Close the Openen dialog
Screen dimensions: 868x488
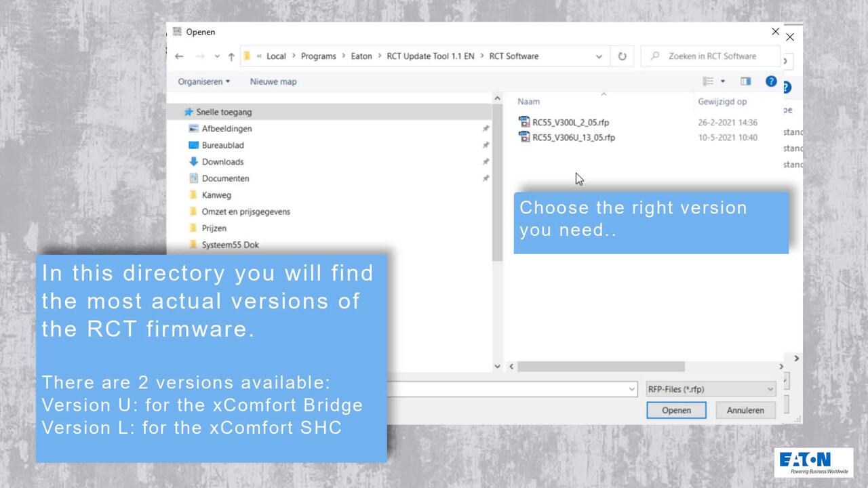click(775, 32)
